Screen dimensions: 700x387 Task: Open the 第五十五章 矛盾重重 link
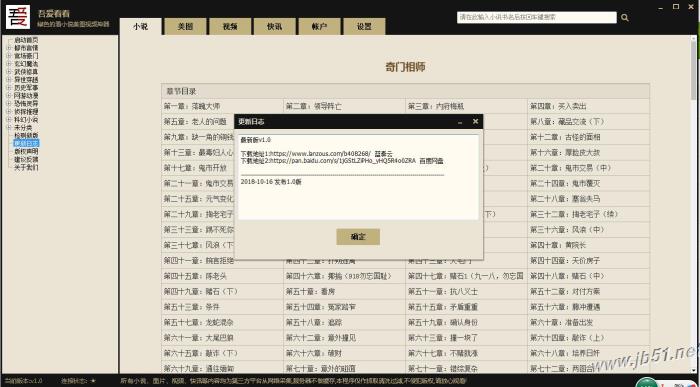[443, 307]
